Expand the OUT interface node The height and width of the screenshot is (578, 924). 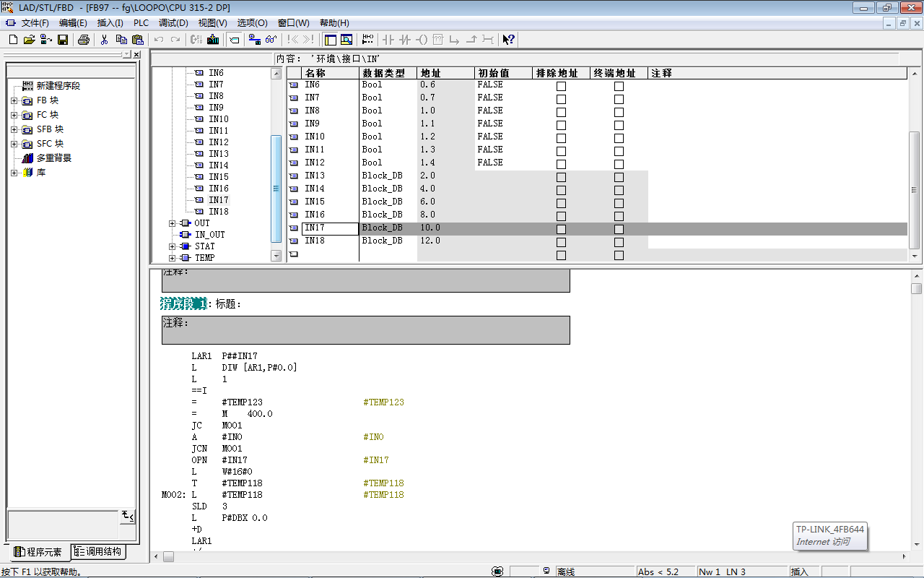tap(172, 223)
